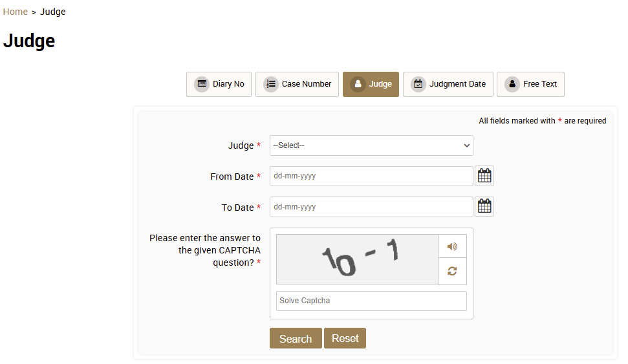Open the To Date calendar picker
This screenshot has width=628, height=364.
pos(484,207)
